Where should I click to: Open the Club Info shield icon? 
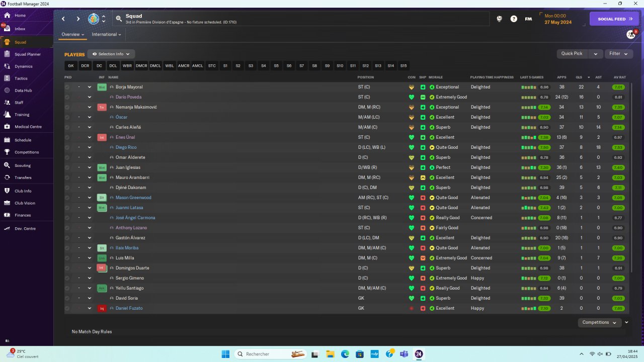click(7, 191)
